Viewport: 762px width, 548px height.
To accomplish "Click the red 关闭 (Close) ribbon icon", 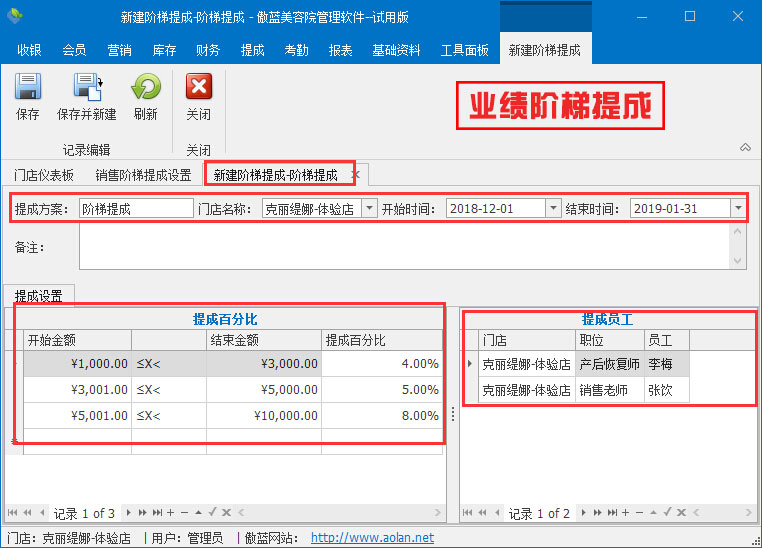I will (x=199, y=88).
